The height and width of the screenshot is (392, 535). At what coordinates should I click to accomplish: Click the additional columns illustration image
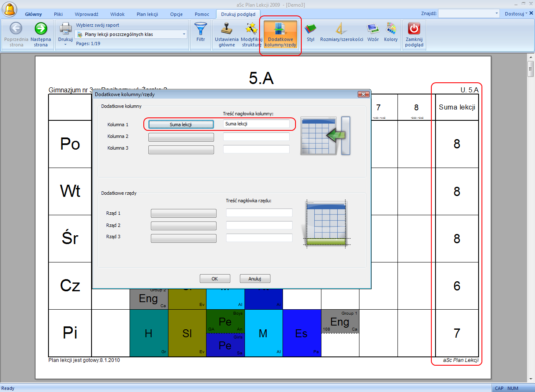326,136
